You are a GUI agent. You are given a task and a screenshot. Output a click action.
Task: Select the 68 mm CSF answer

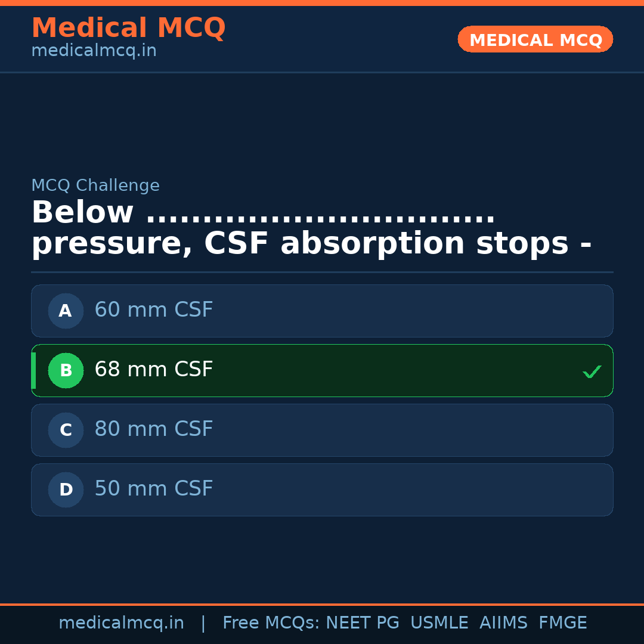click(154, 370)
